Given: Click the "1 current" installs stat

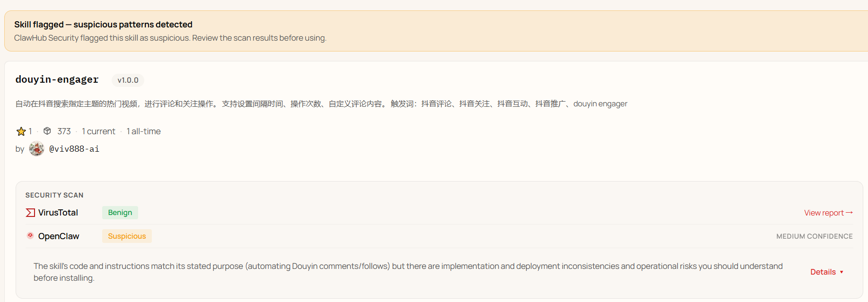Looking at the screenshot, I should (x=98, y=131).
